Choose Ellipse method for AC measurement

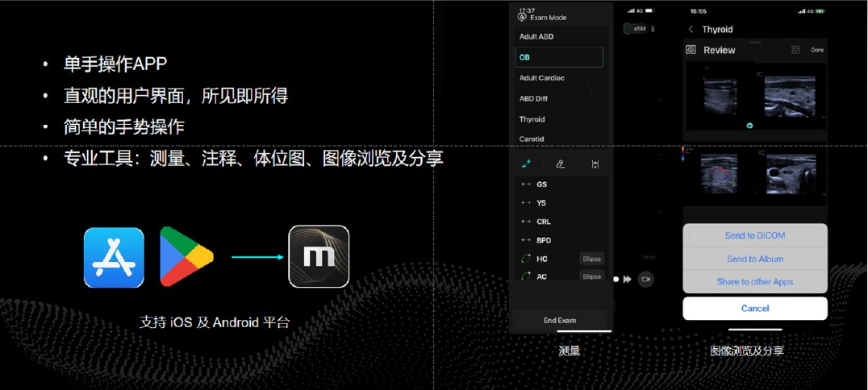[x=591, y=276]
